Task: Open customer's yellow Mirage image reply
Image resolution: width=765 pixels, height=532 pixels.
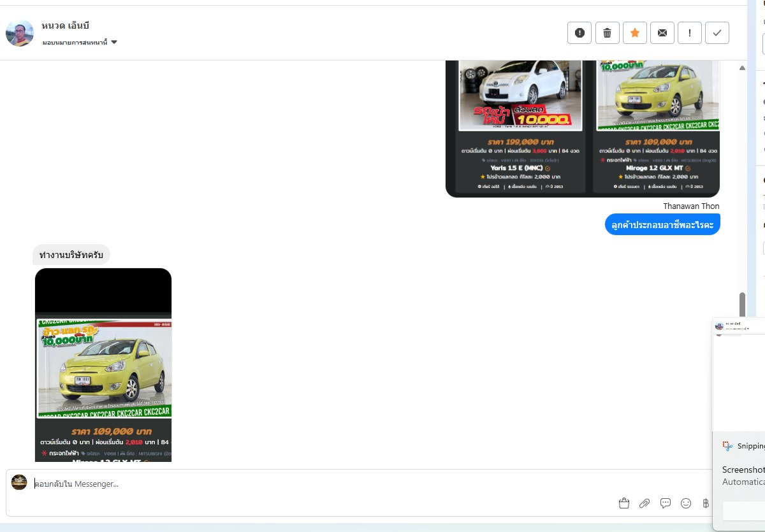Action: coord(103,364)
